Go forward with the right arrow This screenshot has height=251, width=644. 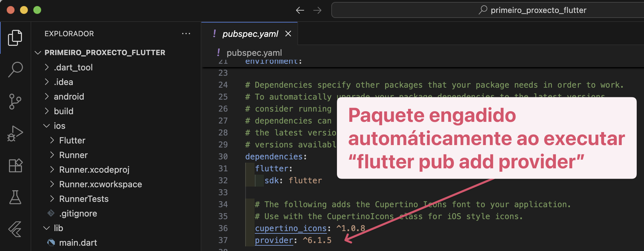point(317,10)
